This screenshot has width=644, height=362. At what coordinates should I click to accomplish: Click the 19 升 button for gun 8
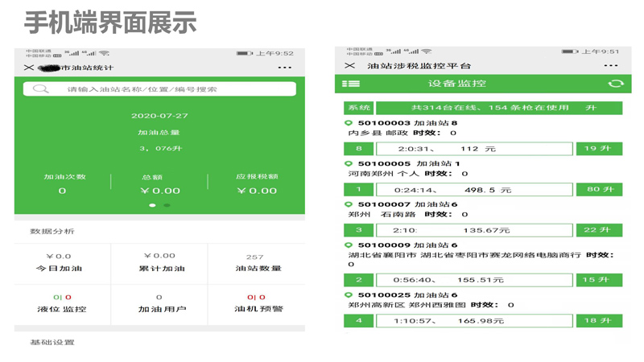click(599, 149)
